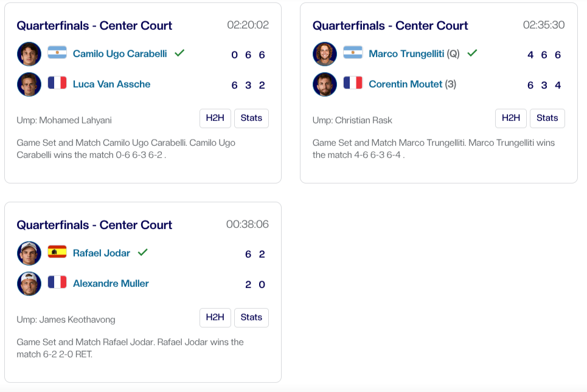The image size is (587, 392).
Task: Click Marco Trungelliti's avatar photo
Action: [325, 54]
